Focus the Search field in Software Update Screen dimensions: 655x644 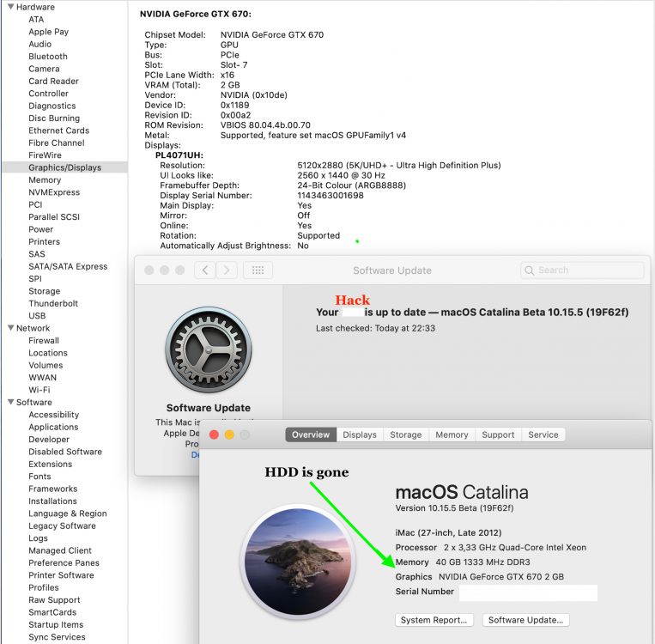click(582, 270)
